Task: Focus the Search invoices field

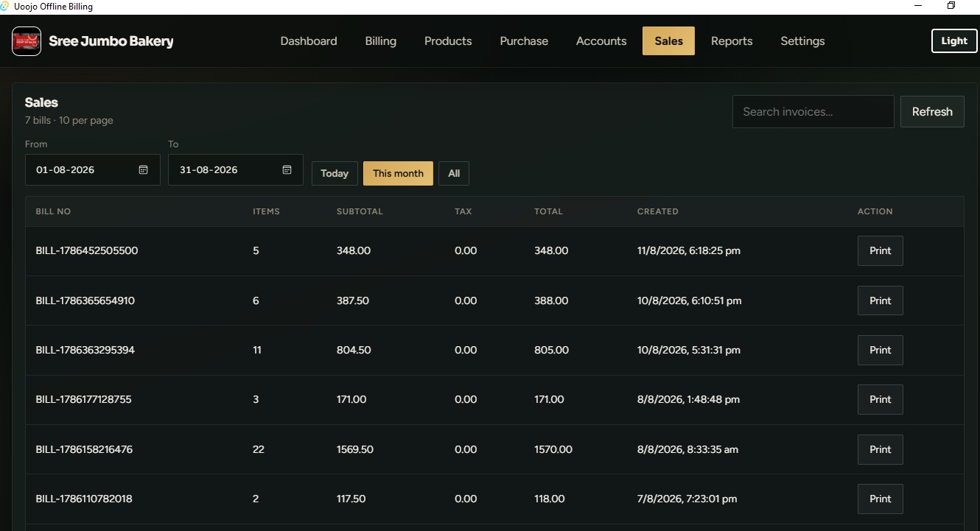Action: [813, 112]
